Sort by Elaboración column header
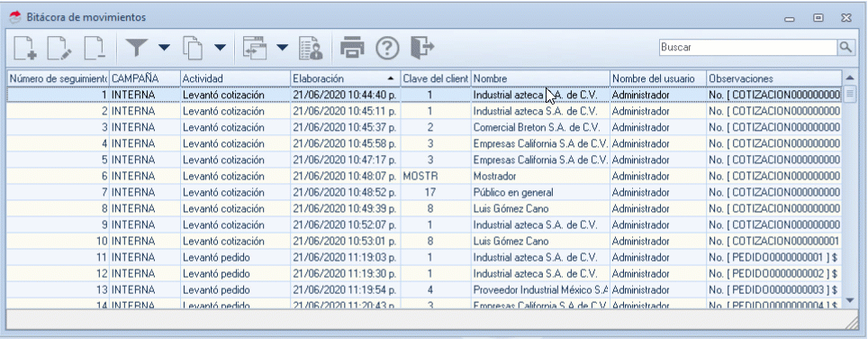868x339 pixels. (x=346, y=78)
